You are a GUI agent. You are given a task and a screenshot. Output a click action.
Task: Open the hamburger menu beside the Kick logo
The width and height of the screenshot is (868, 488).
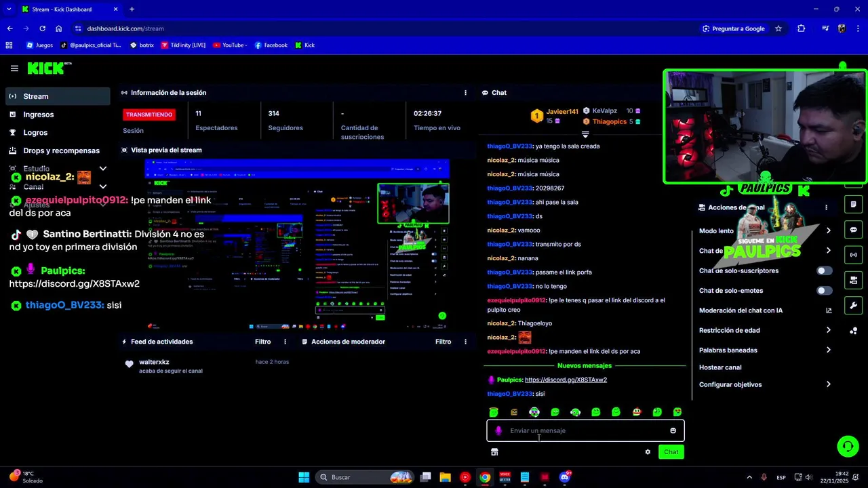14,68
